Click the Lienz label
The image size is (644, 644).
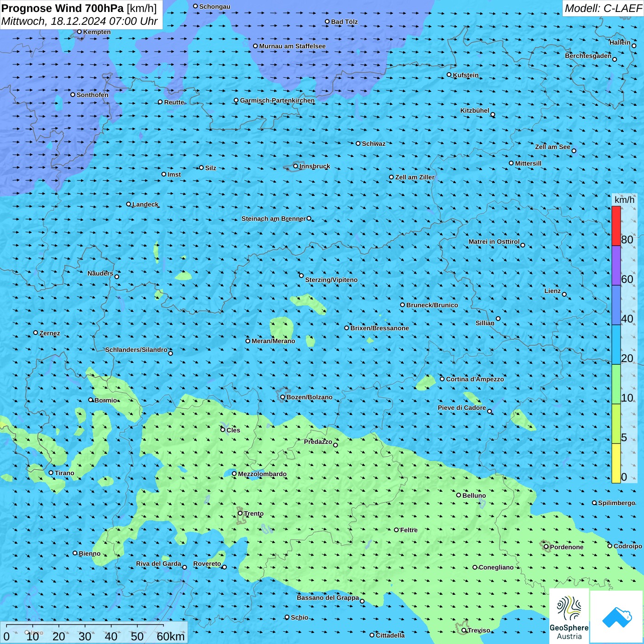(552, 291)
